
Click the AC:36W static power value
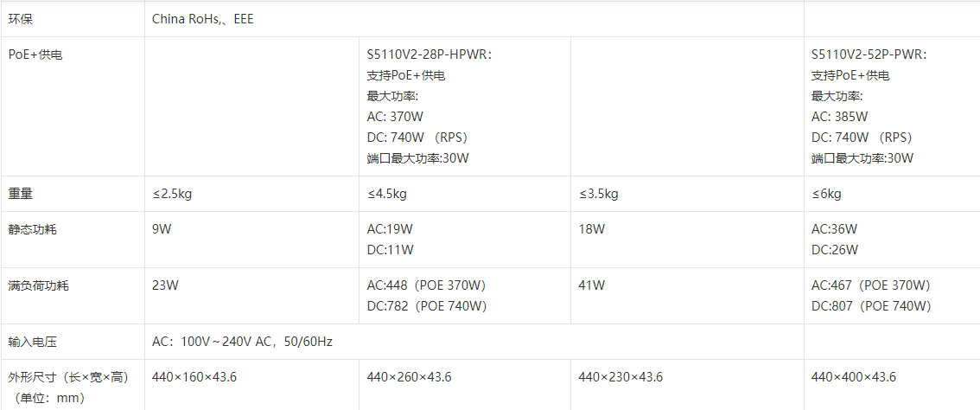pos(834,229)
